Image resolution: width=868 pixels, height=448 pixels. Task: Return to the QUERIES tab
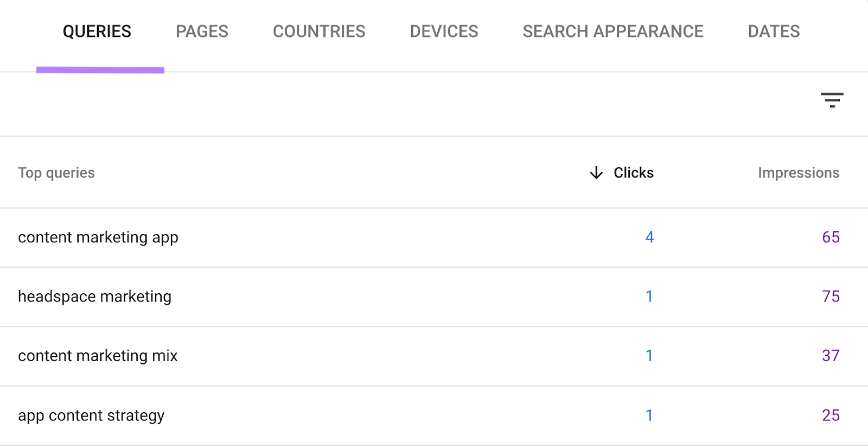pos(97,31)
